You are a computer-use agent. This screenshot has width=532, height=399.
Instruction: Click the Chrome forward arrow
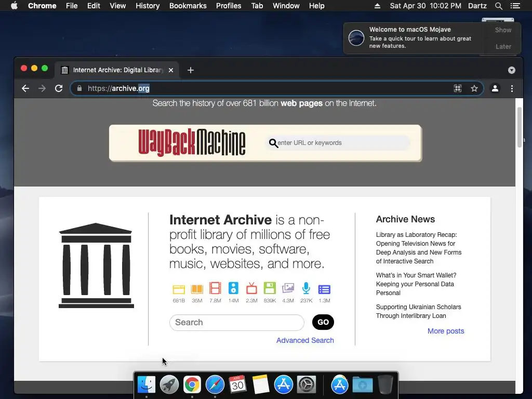[42, 88]
